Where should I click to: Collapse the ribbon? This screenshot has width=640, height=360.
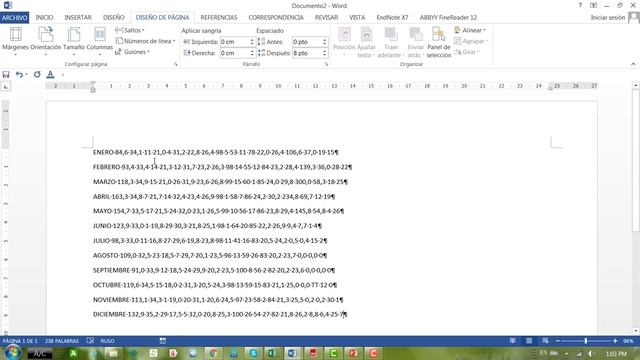[x=633, y=64]
